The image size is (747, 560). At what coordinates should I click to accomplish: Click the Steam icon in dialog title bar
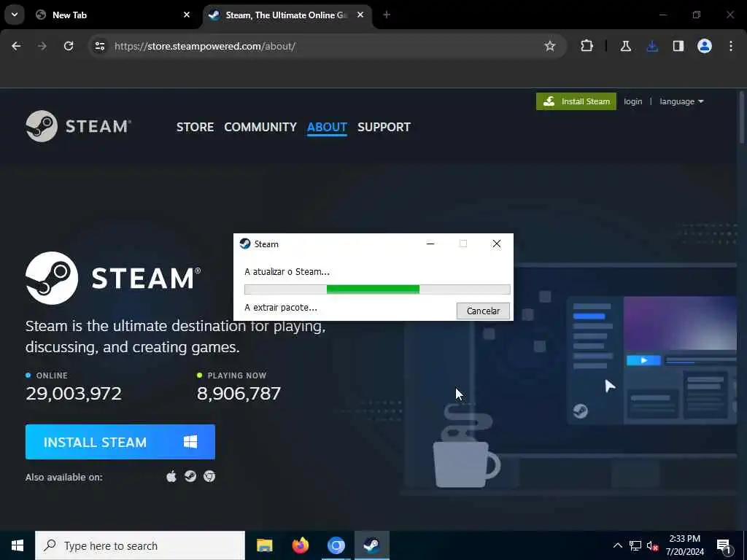(x=245, y=244)
